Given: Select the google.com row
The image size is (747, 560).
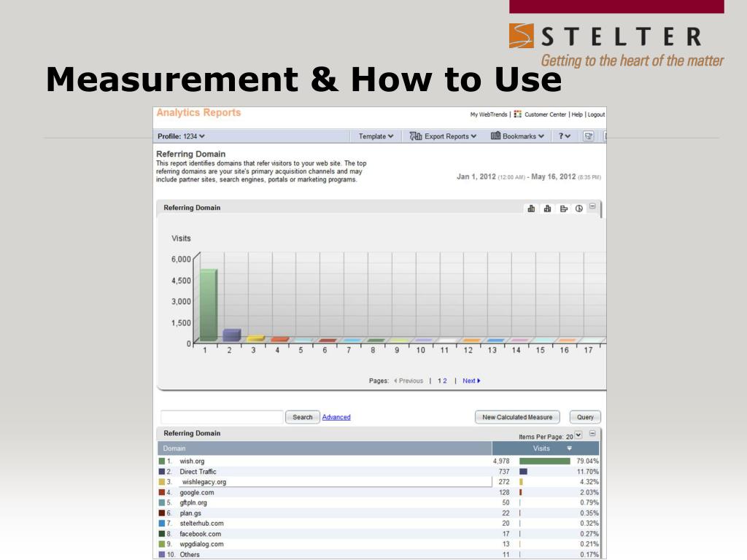Looking at the screenshot, I should click(379, 492).
